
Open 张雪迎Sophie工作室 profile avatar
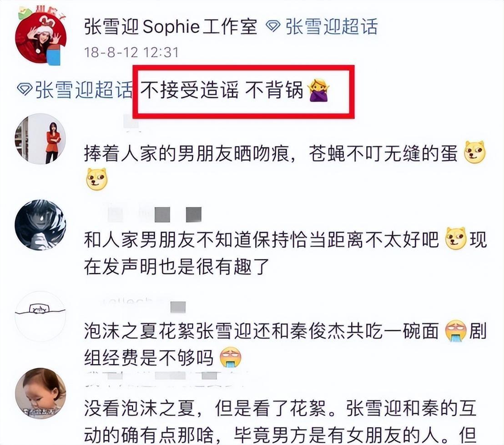[x=40, y=38]
